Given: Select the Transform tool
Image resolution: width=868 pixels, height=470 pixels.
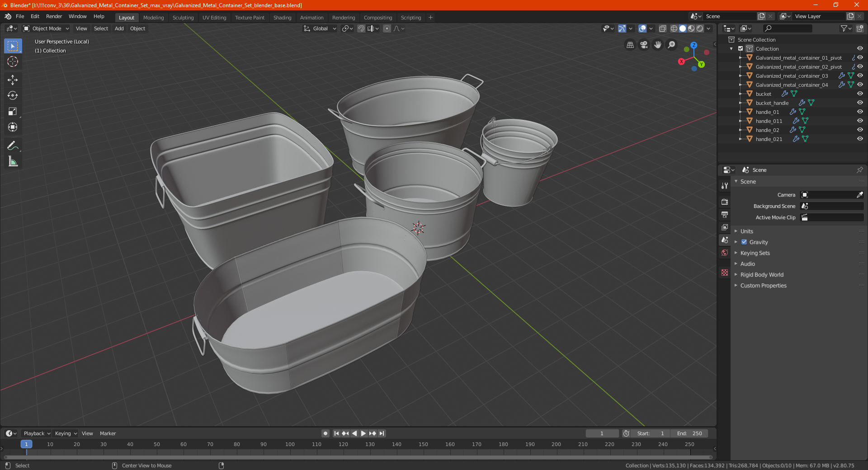Looking at the screenshot, I should tap(13, 127).
